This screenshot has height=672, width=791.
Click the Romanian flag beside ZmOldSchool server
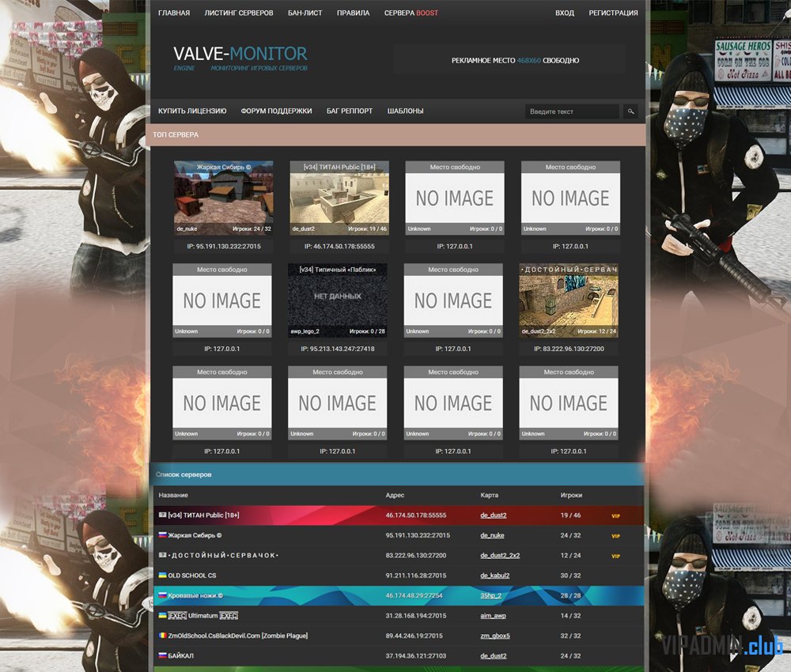[162, 636]
